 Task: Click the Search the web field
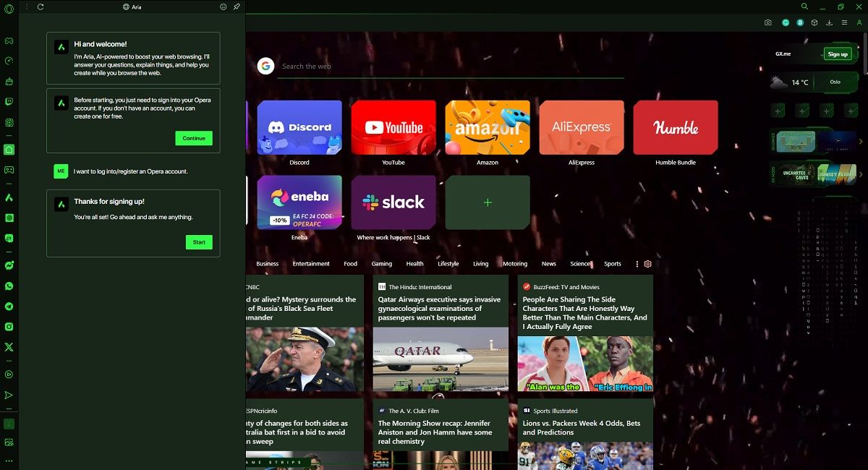448,67
